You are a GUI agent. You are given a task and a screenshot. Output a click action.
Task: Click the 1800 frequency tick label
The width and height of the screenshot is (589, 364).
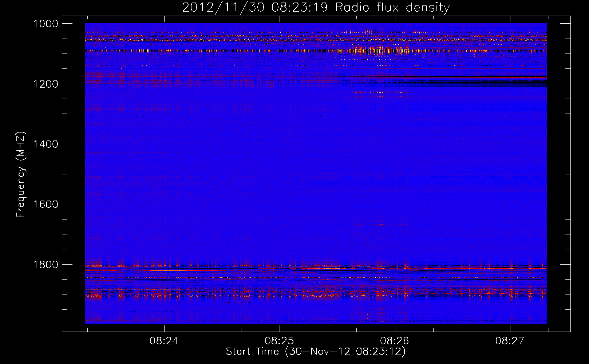(x=46, y=265)
